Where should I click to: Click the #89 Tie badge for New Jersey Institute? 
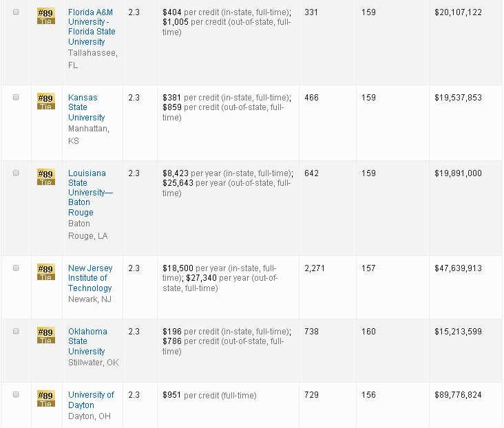(x=45, y=272)
